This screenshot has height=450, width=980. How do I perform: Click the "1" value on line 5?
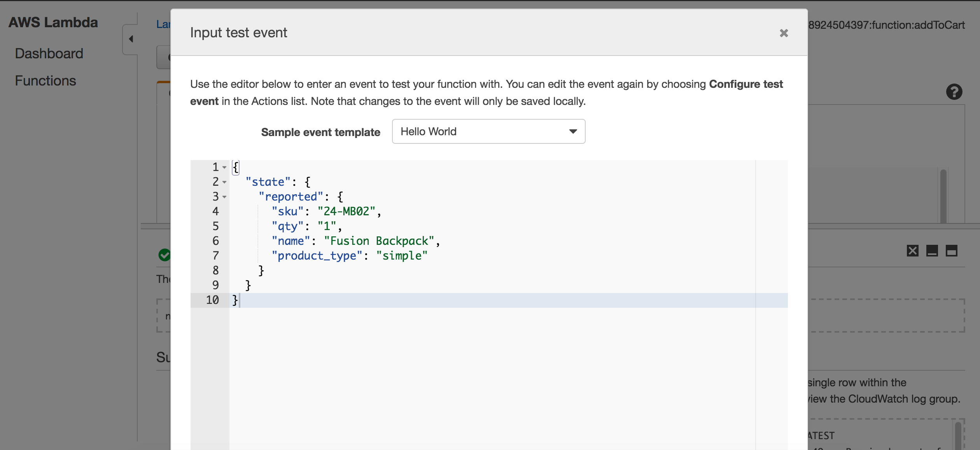coord(327,226)
